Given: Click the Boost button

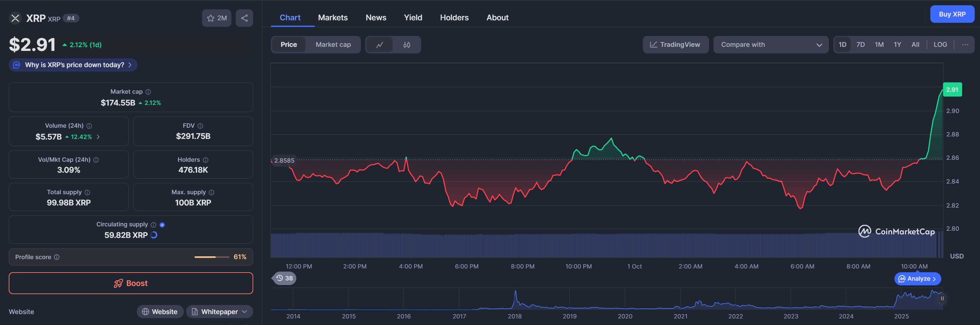Looking at the screenshot, I should coord(131,283).
